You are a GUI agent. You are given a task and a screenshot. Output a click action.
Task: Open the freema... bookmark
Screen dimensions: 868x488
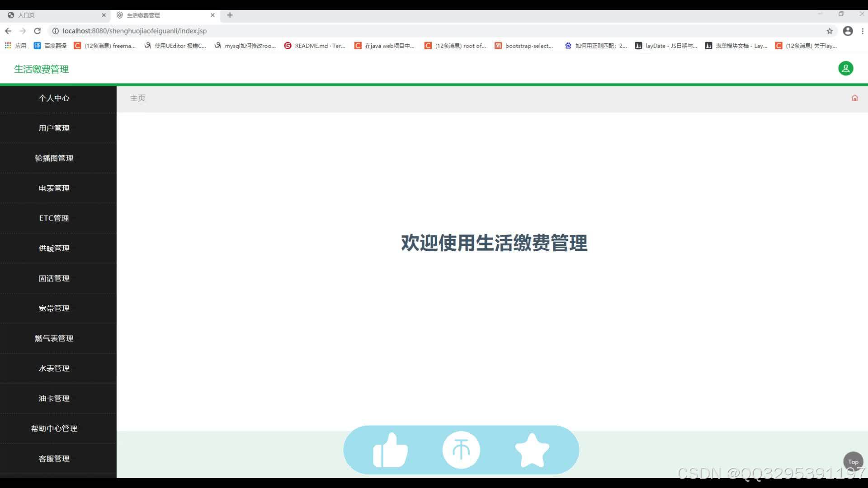(105, 46)
